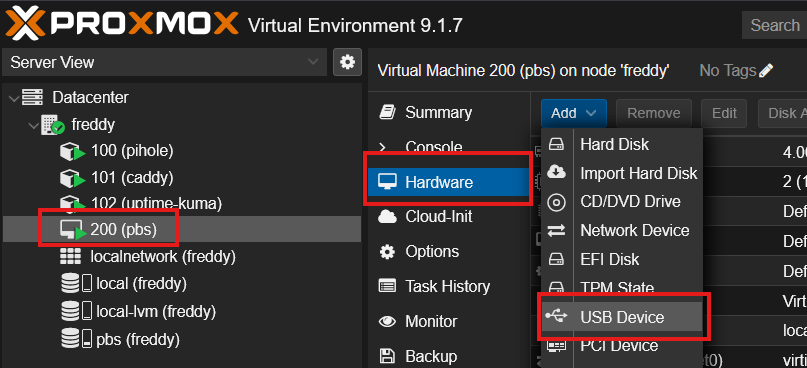Open local (freddy) storage
This screenshot has height=368, width=807.
pyautogui.click(x=141, y=283)
